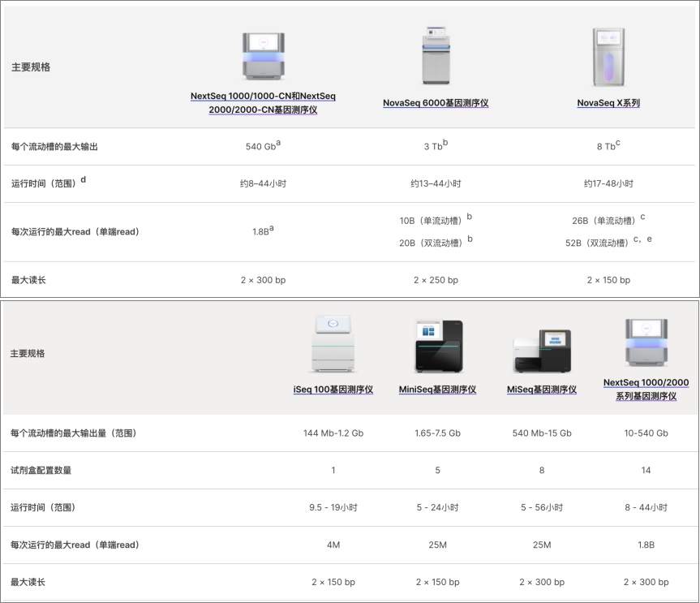Click the MiSeq sequencer product image
This screenshot has height=603, width=700.
tap(542, 349)
